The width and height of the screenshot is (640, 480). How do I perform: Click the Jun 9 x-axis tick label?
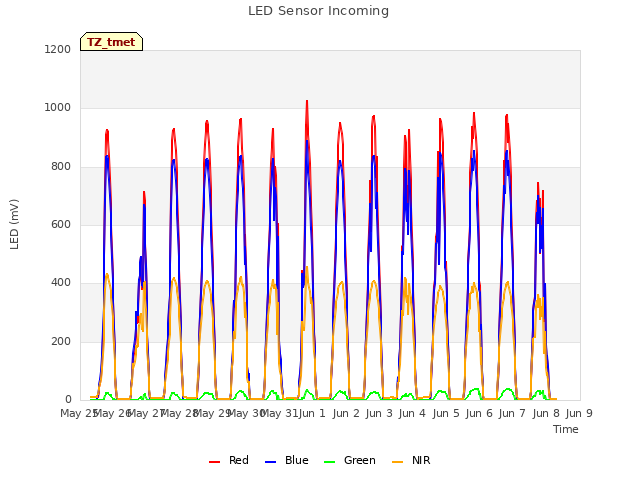579,413
